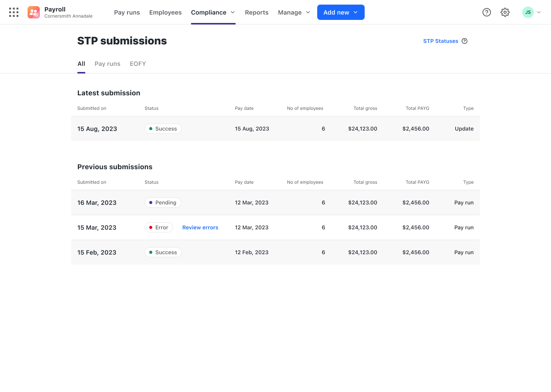This screenshot has width=551, height=392.
Task: Click the JS user avatar
Action: pos(528,12)
